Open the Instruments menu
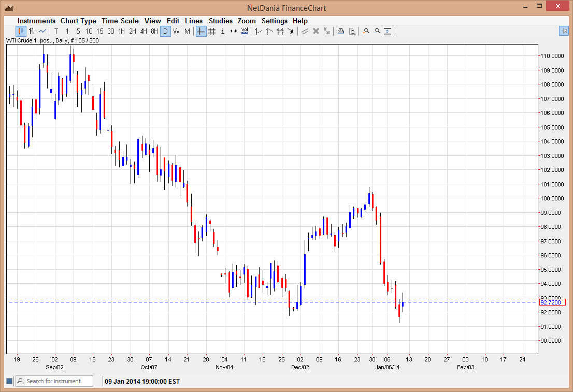Screen dimensions: 573x392 pyautogui.click(x=36, y=21)
